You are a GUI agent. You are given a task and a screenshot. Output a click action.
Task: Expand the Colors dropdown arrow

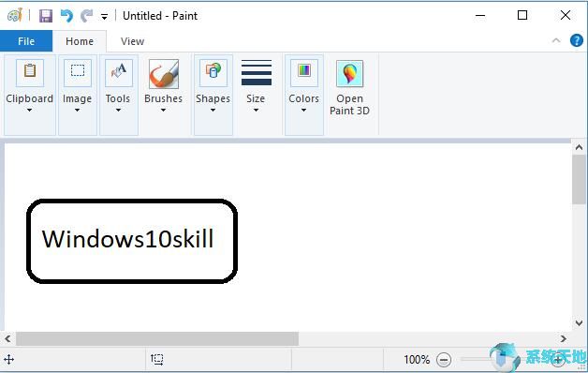303,110
